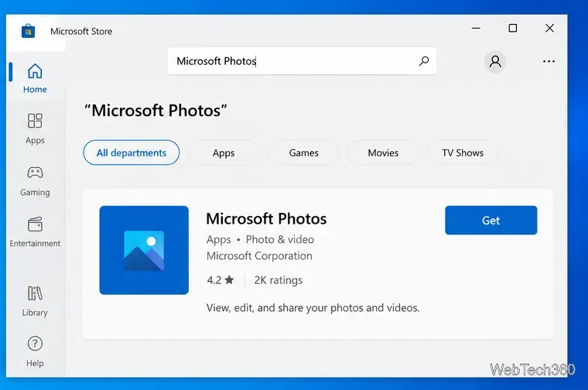Screen dimensions: 588x390
Task: Open the Help section in sidebar
Action: pos(35,351)
